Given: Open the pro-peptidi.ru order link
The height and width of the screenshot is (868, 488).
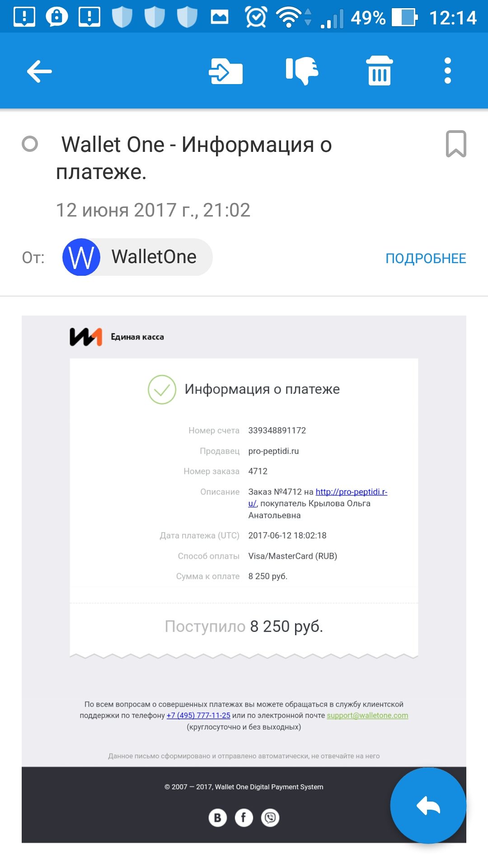Looking at the screenshot, I should pyautogui.click(x=318, y=497).
